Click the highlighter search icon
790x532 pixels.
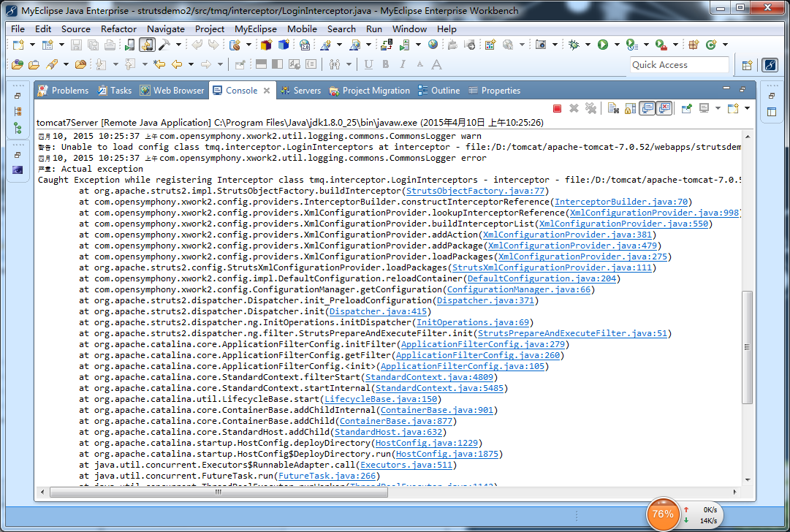click(x=51, y=64)
